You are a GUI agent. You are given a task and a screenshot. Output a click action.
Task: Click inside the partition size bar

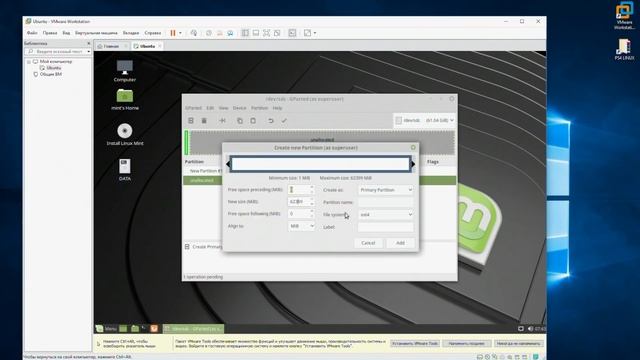coord(320,164)
